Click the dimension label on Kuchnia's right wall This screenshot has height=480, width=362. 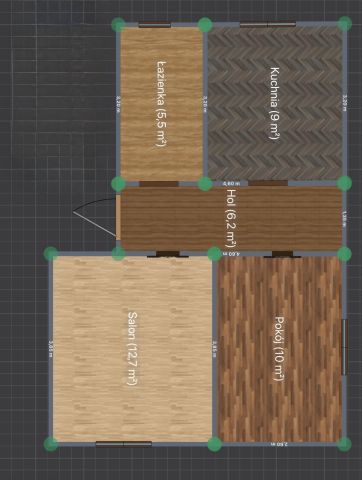click(345, 103)
